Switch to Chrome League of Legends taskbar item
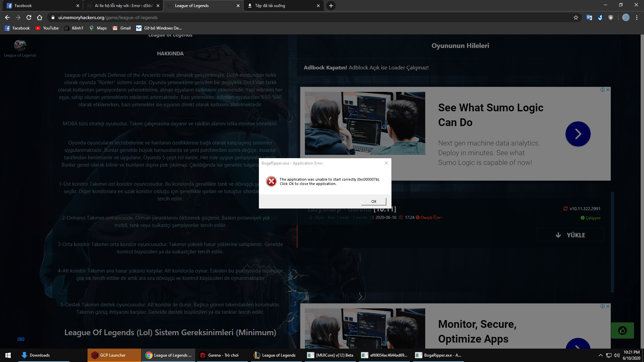Image resolution: width=644 pixels, height=362 pixels. 169,355
